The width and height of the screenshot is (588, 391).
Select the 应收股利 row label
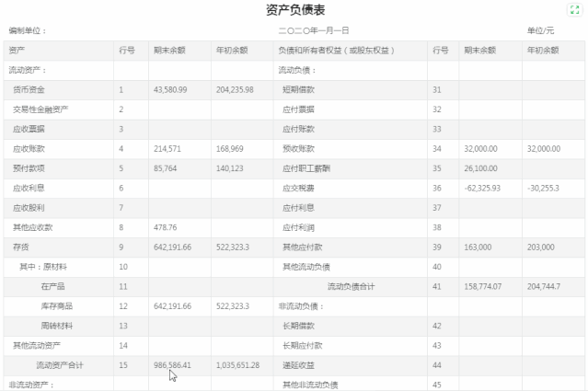(29, 208)
